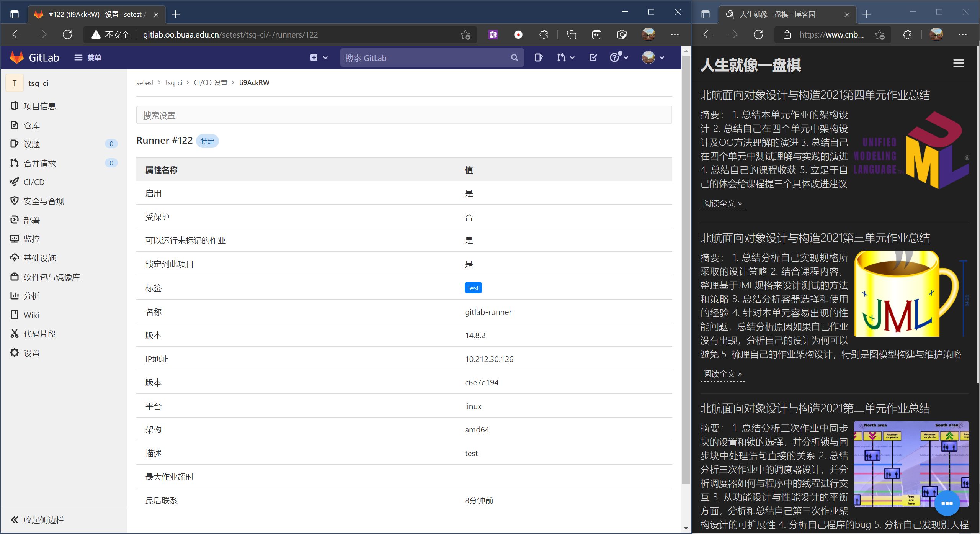The width and height of the screenshot is (980, 534).
Task: Click the search magnifier icon in GitLab
Action: (x=514, y=58)
